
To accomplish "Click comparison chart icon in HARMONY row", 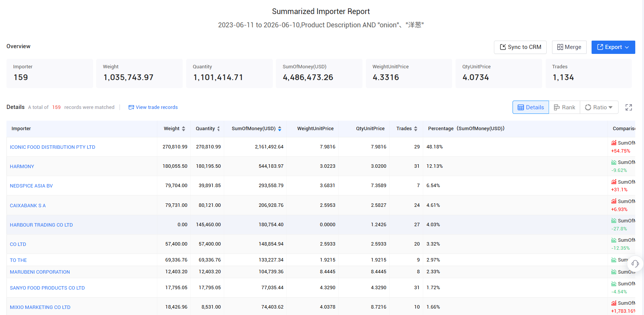I will pos(614,162).
